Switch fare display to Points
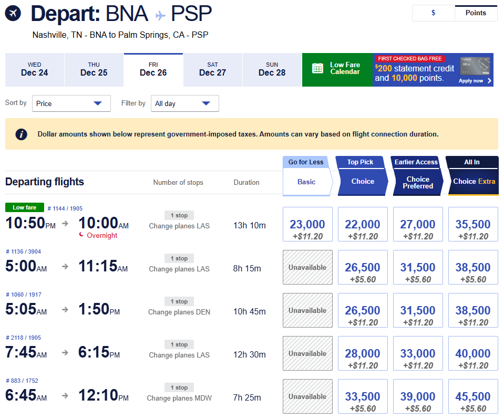Image resolution: width=504 pixels, height=420 pixels. click(x=476, y=13)
